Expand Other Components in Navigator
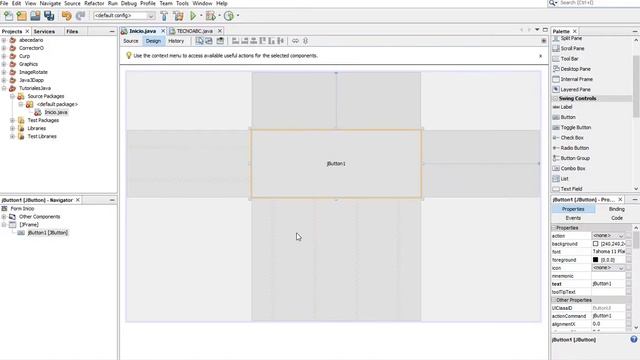This screenshot has width=640, height=360. pyautogui.click(x=4, y=217)
